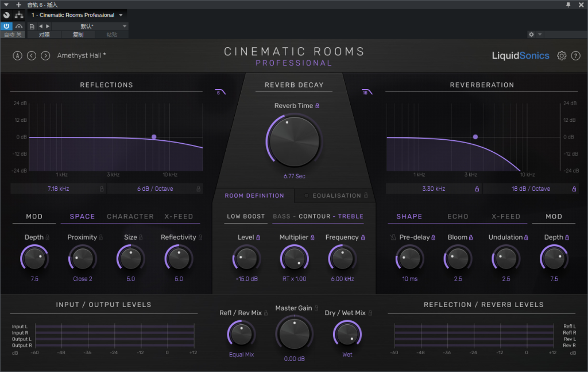Go to next preset arrow
This screenshot has width=588, height=372.
click(x=45, y=56)
